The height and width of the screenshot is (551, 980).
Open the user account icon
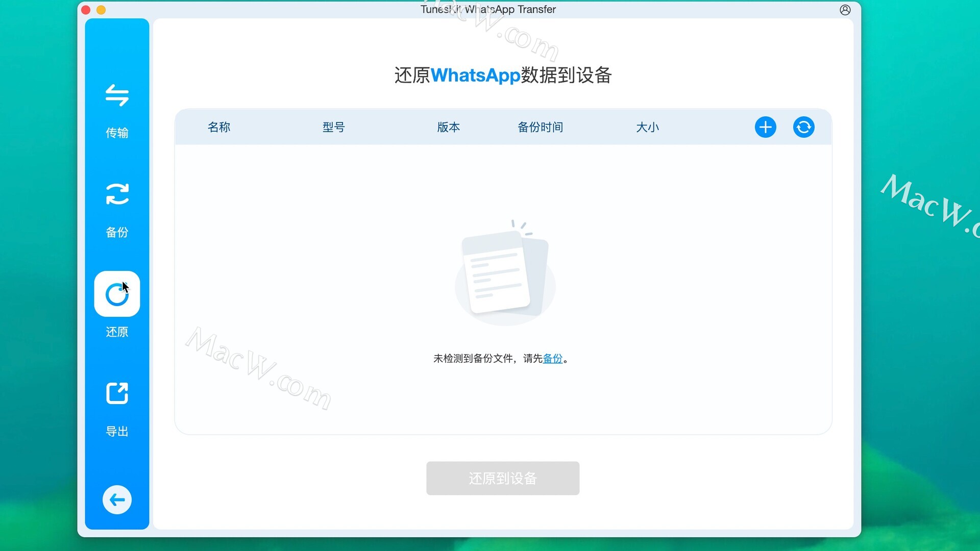[x=845, y=10]
